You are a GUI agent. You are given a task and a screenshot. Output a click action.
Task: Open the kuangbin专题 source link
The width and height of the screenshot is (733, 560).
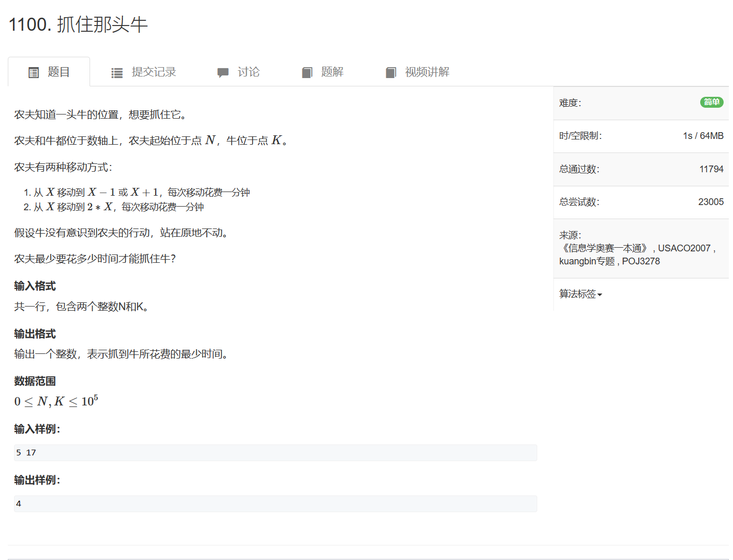click(x=587, y=261)
